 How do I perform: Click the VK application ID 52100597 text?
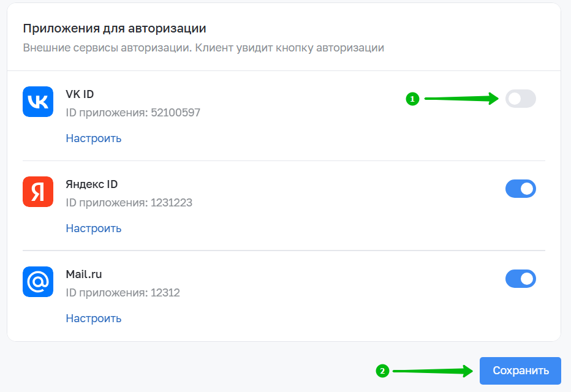tap(133, 113)
